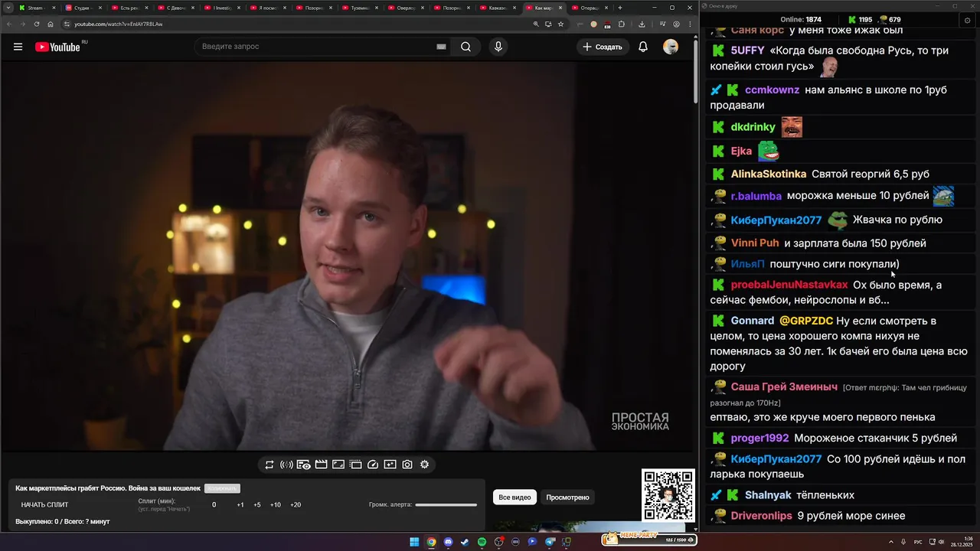The height and width of the screenshot is (551, 980).
Task: Add +5 minutes to split
Action: coord(257,505)
